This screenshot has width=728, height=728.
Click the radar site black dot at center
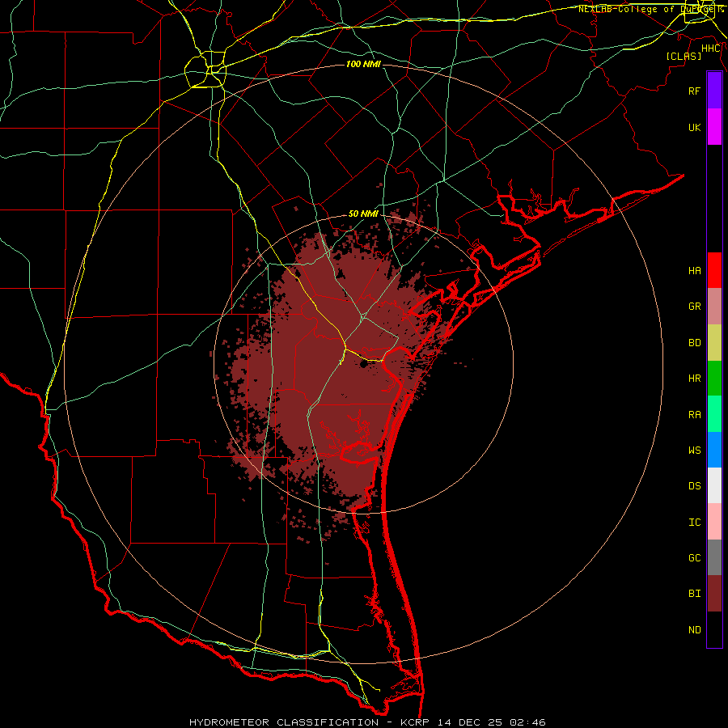(x=363, y=365)
